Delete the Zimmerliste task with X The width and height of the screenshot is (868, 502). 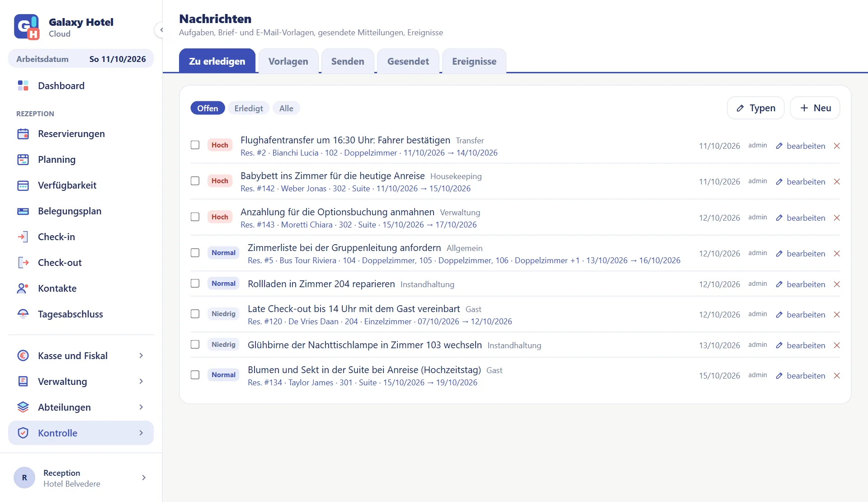click(x=837, y=254)
